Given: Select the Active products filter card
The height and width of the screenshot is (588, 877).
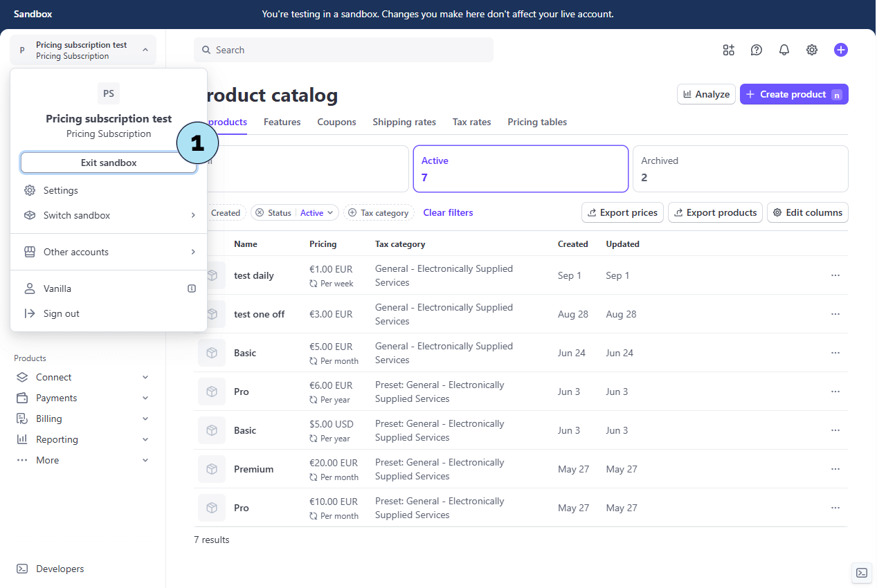Looking at the screenshot, I should (521, 169).
